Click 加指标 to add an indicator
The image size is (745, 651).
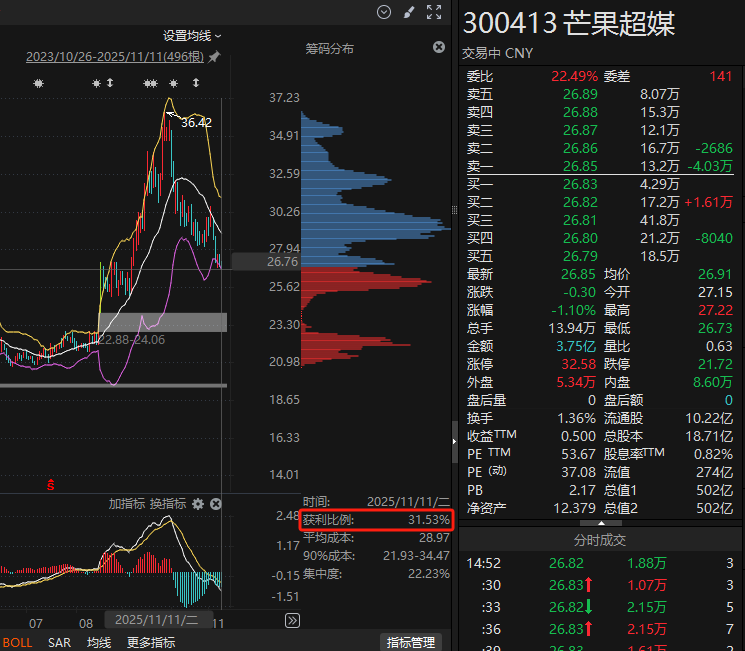click(x=126, y=504)
